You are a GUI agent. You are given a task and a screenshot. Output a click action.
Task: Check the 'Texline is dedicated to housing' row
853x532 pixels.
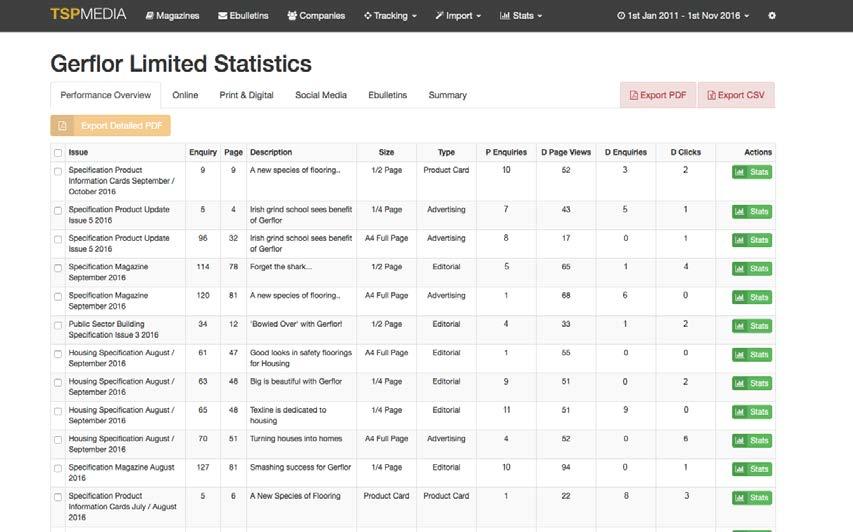tap(58, 411)
